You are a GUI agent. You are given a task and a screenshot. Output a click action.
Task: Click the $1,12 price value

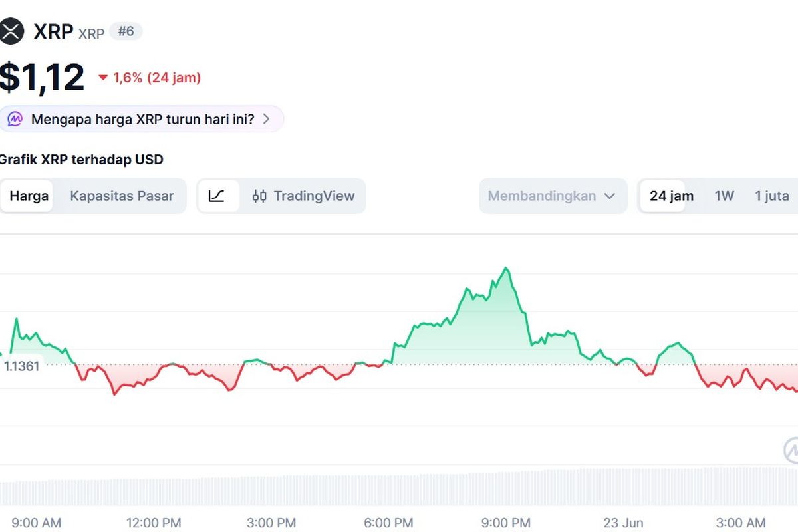(42, 77)
